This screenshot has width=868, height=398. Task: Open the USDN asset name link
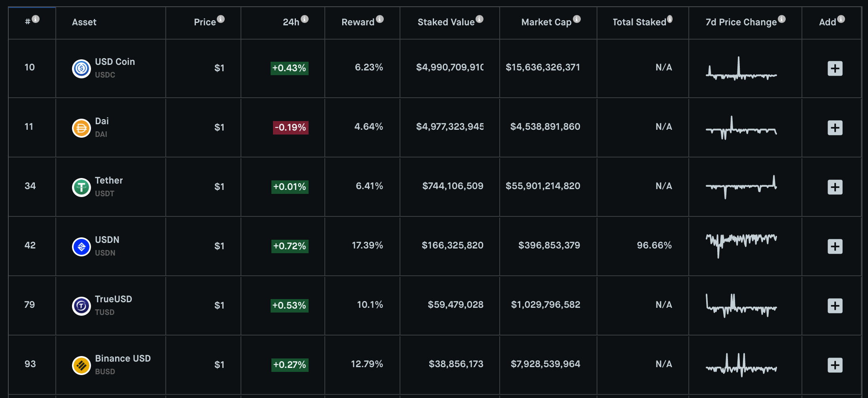click(107, 240)
